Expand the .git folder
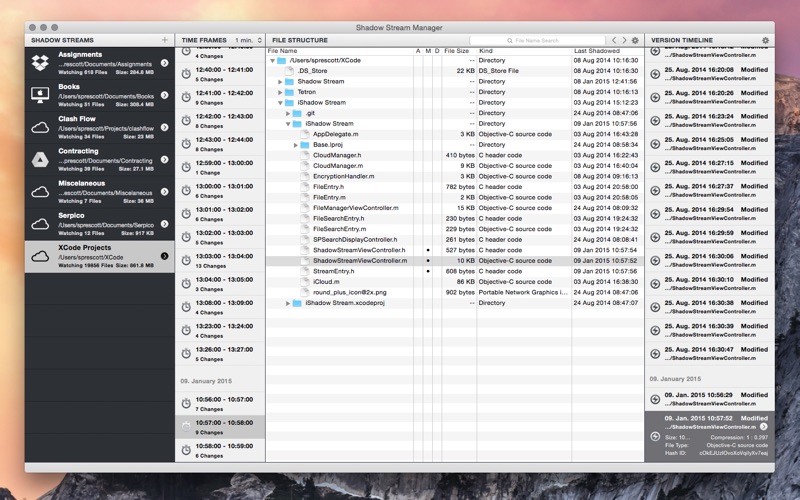This screenshot has height=500, width=800. tap(288, 113)
